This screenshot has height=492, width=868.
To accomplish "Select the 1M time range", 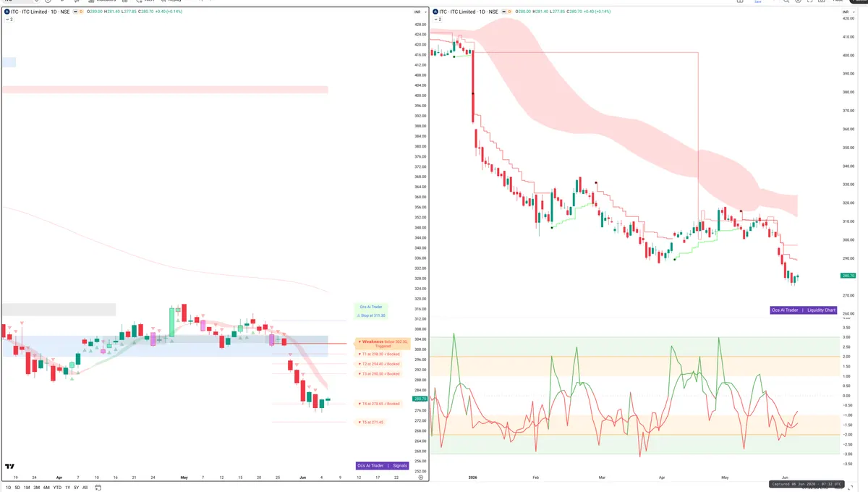I will pyautogui.click(x=27, y=488).
